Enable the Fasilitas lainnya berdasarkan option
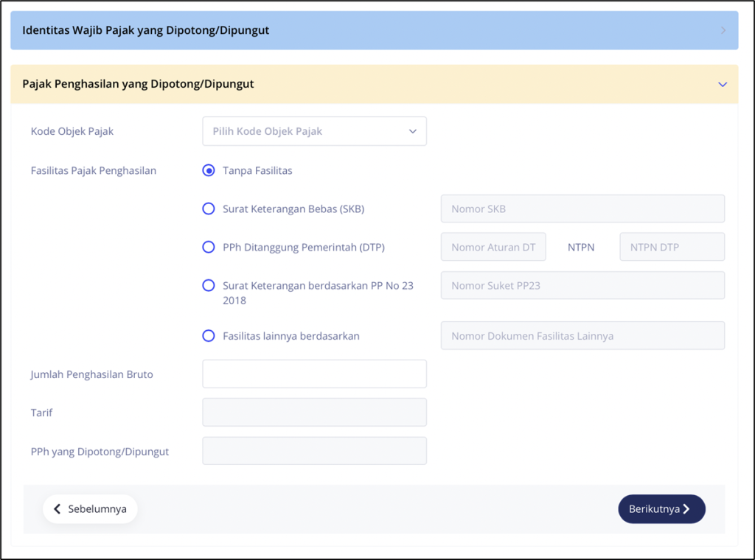The height and width of the screenshot is (560, 755). (x=208, y=335)
